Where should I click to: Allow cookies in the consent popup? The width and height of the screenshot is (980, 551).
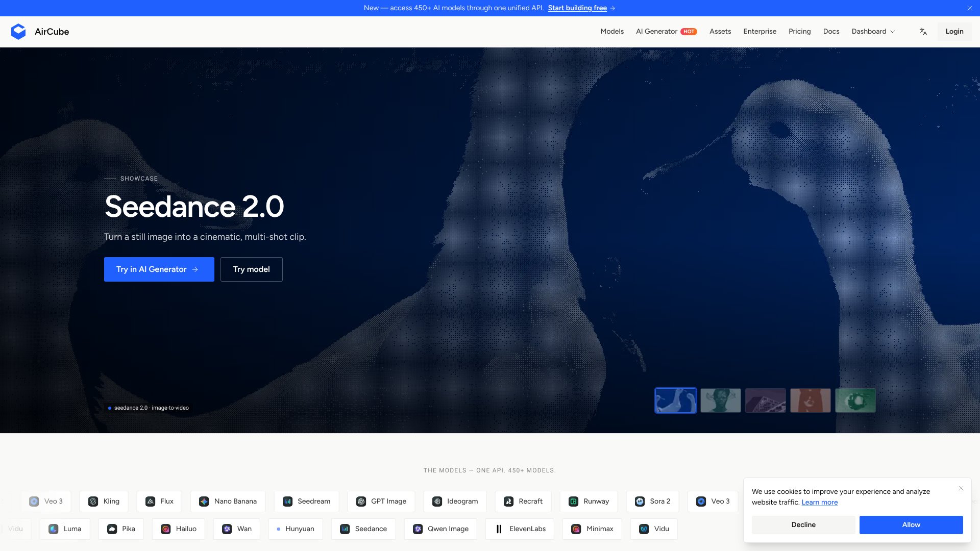coord(911,525)
